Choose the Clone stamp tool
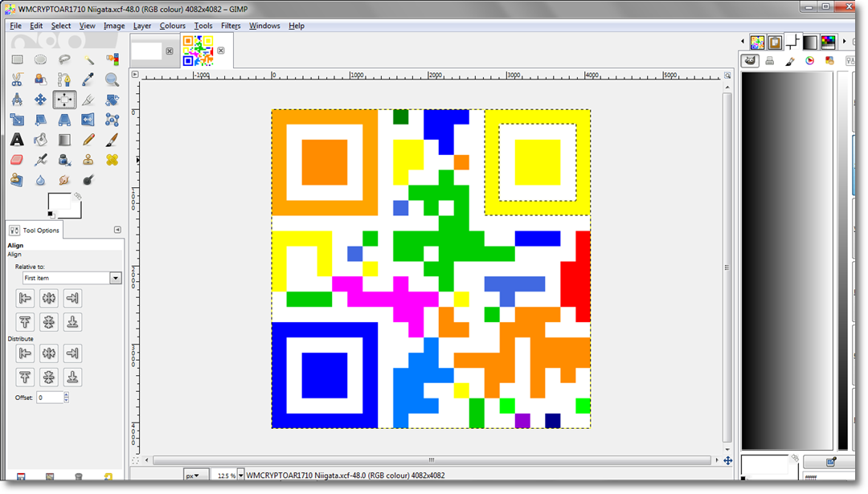This screenshot has height=494, width=868. (88, 160)
